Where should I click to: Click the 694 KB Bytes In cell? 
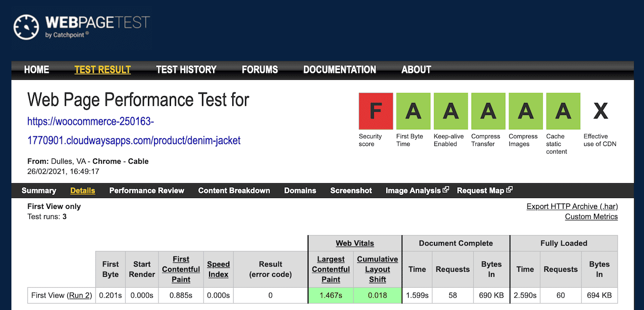(599, 296)
